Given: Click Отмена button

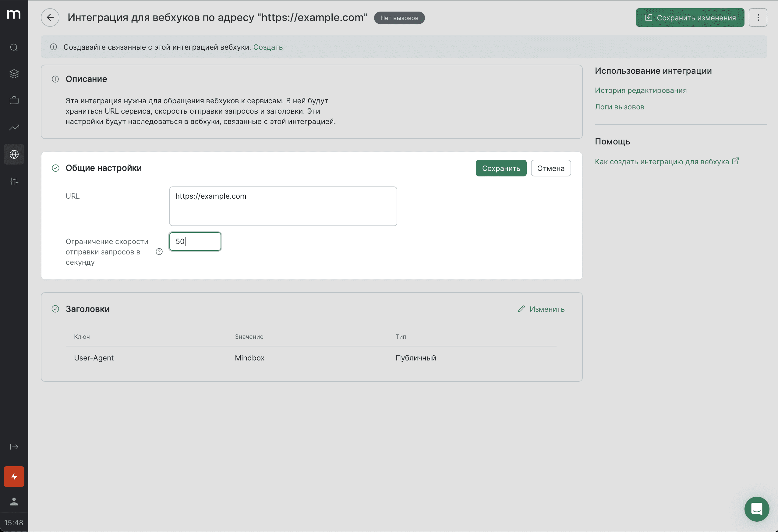Looking at the screenshot, I should click(550, 168).
